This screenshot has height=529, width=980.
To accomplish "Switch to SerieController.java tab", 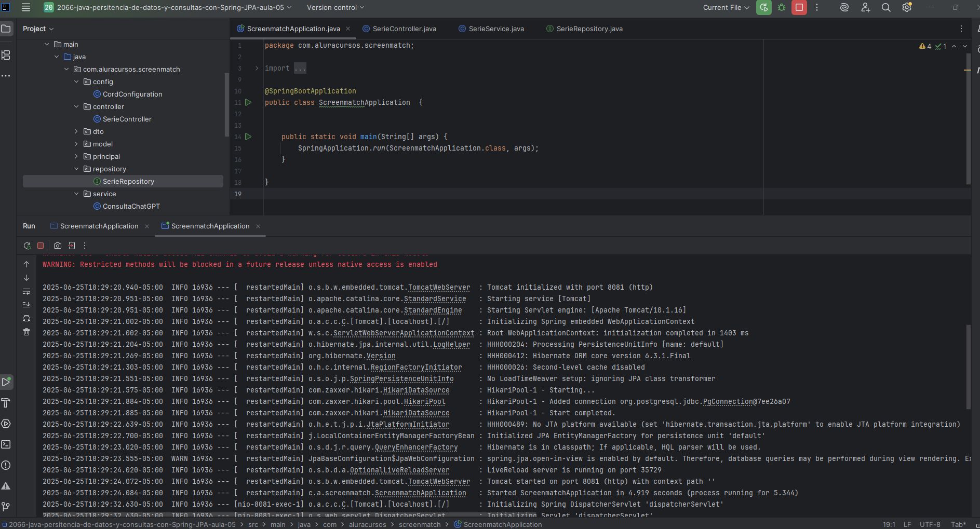I will [399, 29].
